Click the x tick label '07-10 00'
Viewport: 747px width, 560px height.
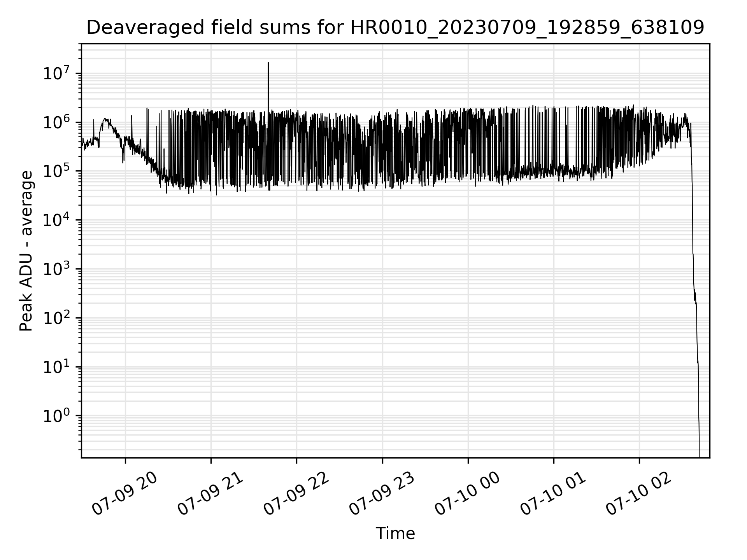(x=467, y=494)
